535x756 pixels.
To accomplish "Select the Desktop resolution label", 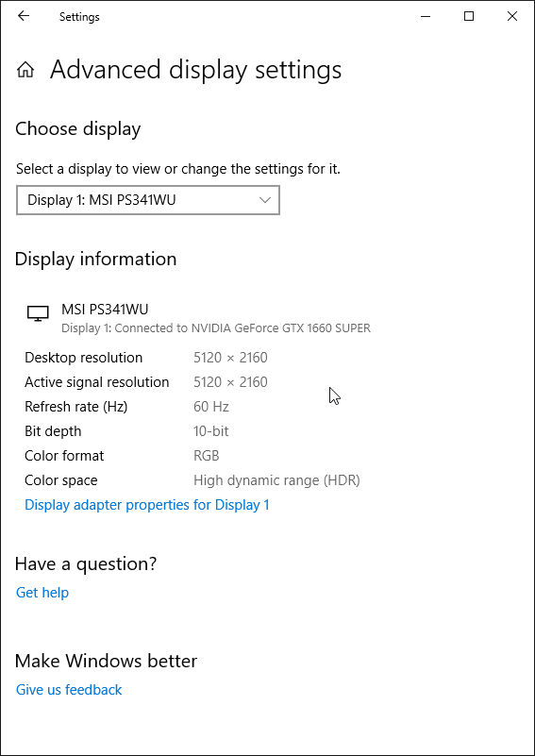I will (83, 358).
